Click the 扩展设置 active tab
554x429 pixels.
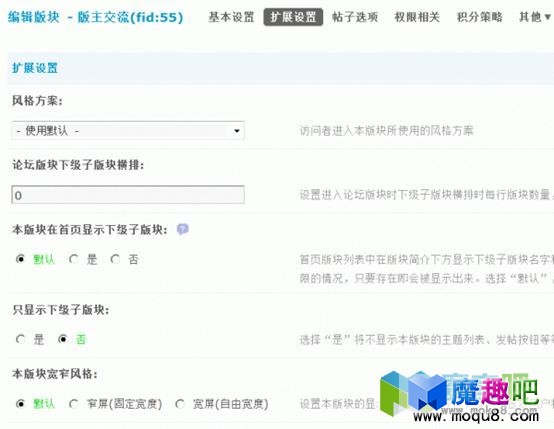point(293,17)
